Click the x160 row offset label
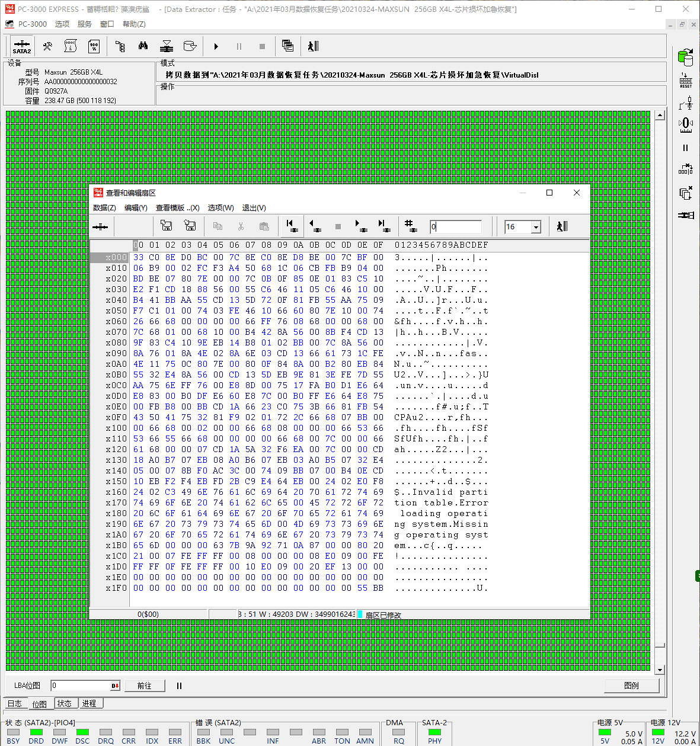 pos(116,492)
